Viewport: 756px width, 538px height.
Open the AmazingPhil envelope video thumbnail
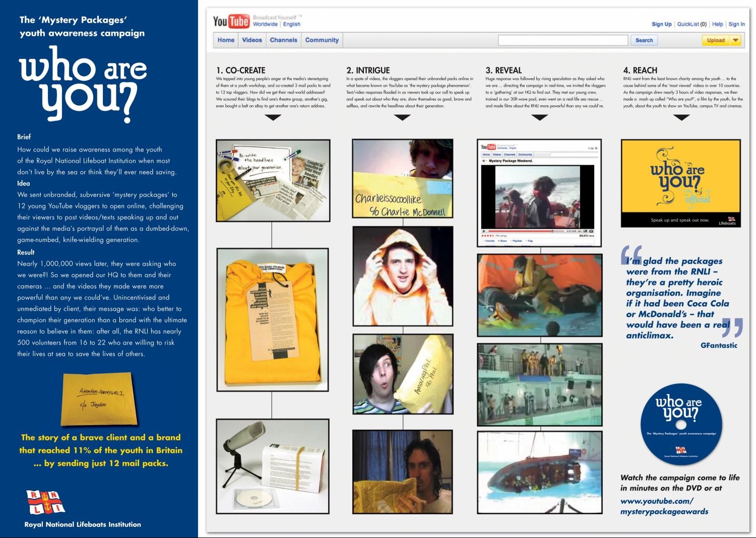tap(402, 374)
